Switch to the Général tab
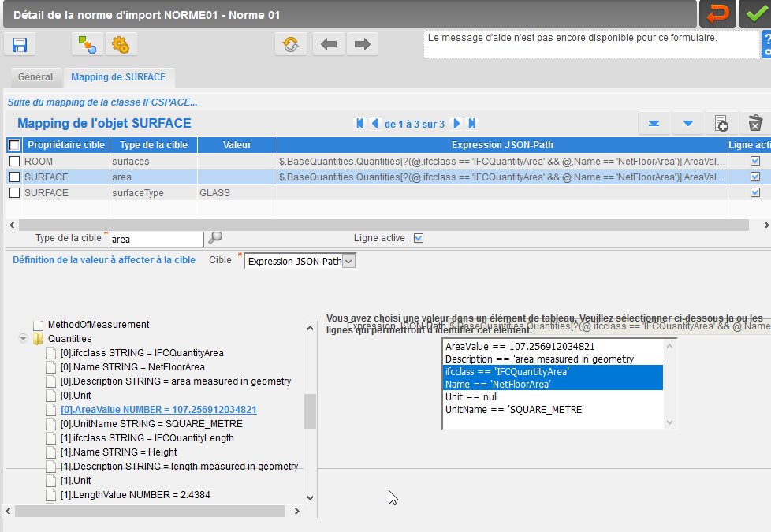Screen dimensions: 771x532 (x=35, y=77)
